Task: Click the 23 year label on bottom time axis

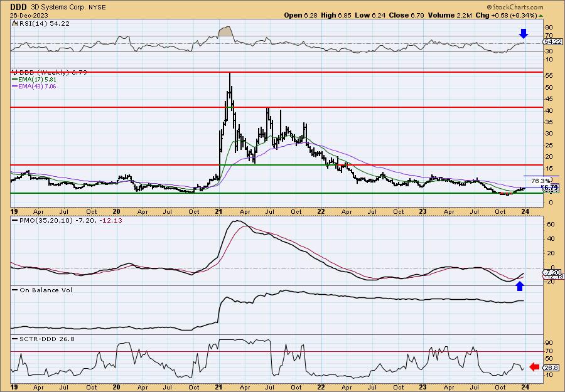Action: pos(423,388)
